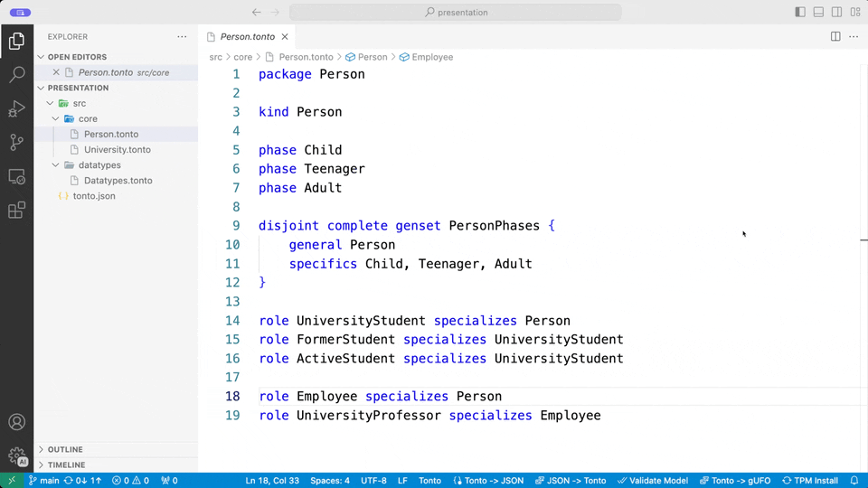Open the Source Control view

[x=16, y=142]
